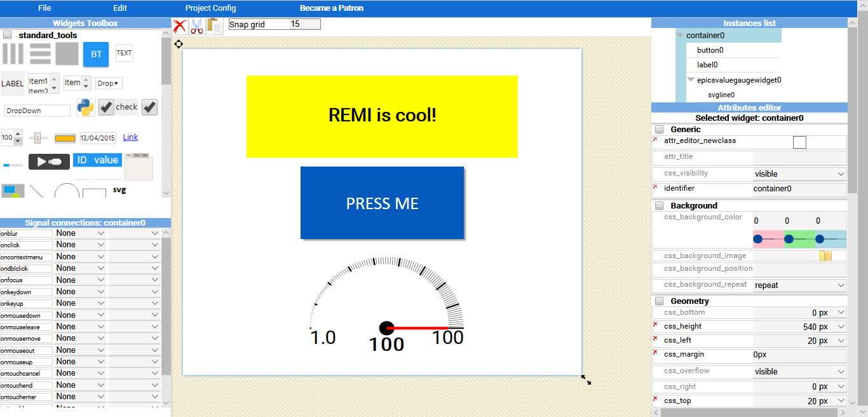The image size is (868, 417).
Task: Click the clipboard paste icon
Action: (x=215, y=26)
